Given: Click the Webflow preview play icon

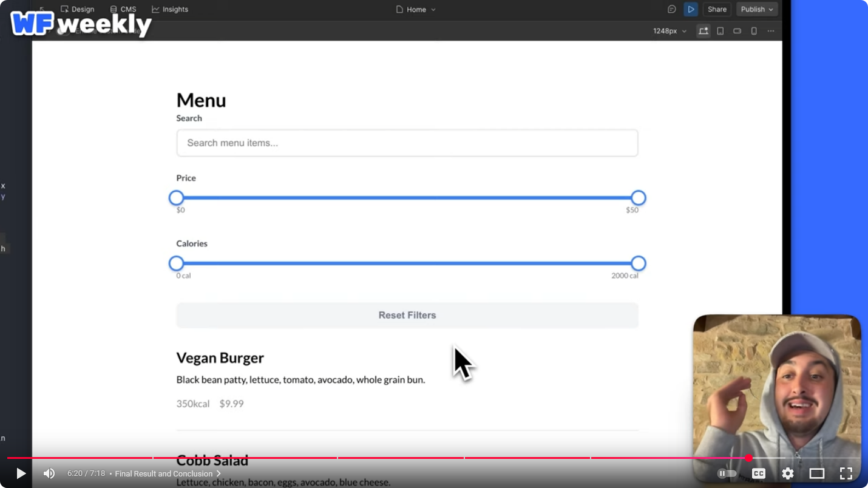Looking at the screenshot, I should (691, 9).
